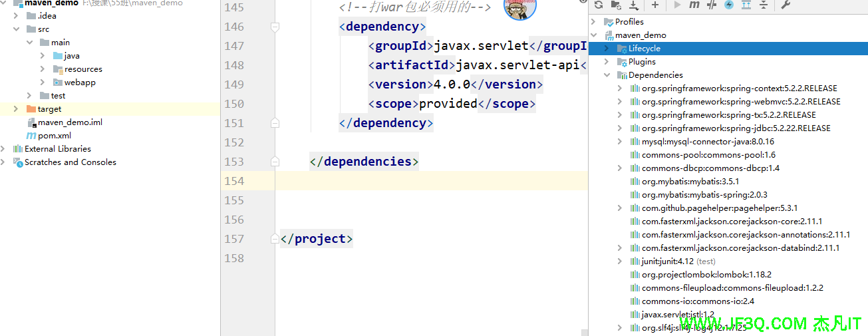
Task: Select the webapp folder
Action: click(79, 83)
